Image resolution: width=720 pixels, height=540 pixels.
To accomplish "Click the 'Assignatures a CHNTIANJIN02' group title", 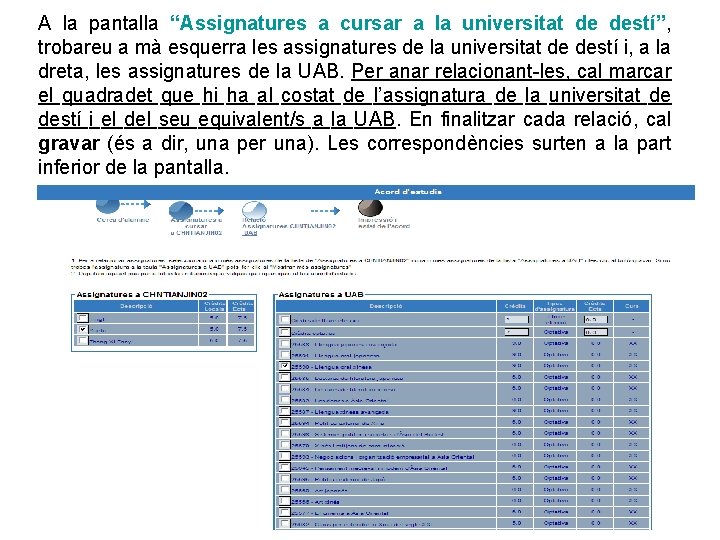I will coord(142,294).
